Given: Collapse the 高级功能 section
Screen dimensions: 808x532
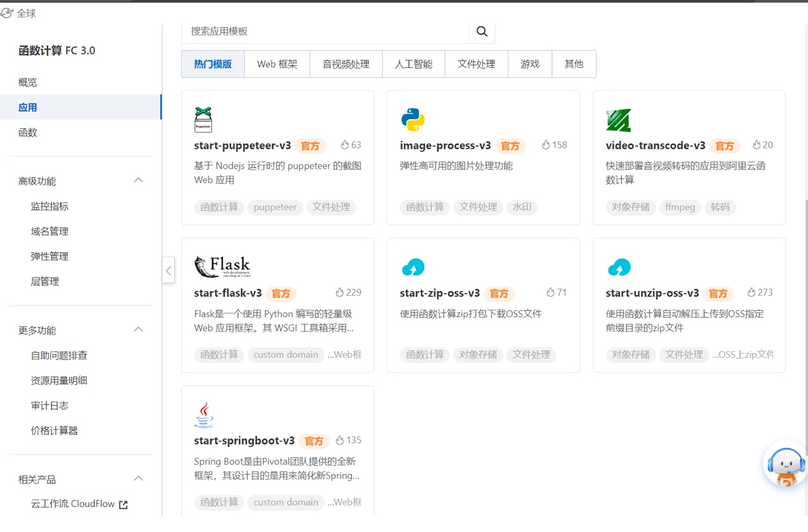Looking at the screenshot, I should point(139,181).
